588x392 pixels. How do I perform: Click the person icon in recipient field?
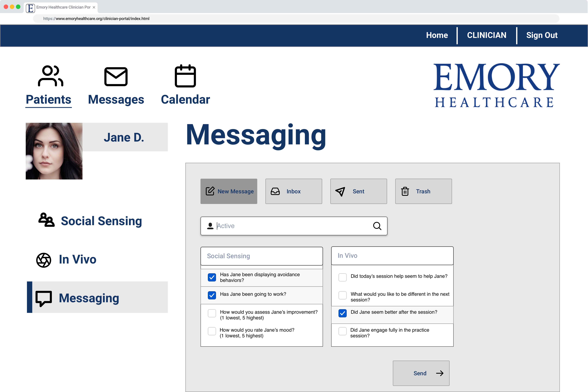tap(210, 226)
